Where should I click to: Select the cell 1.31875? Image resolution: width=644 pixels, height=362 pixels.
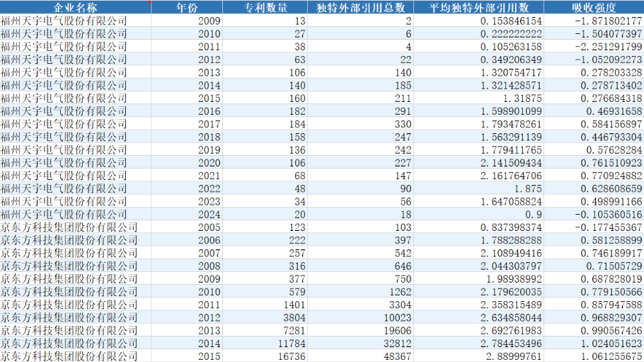478,98
